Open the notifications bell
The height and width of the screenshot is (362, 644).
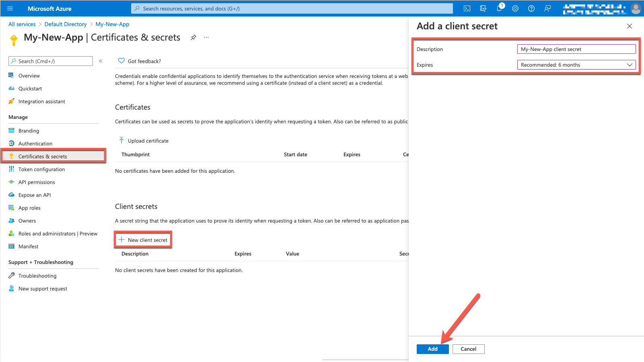point(500,8)
